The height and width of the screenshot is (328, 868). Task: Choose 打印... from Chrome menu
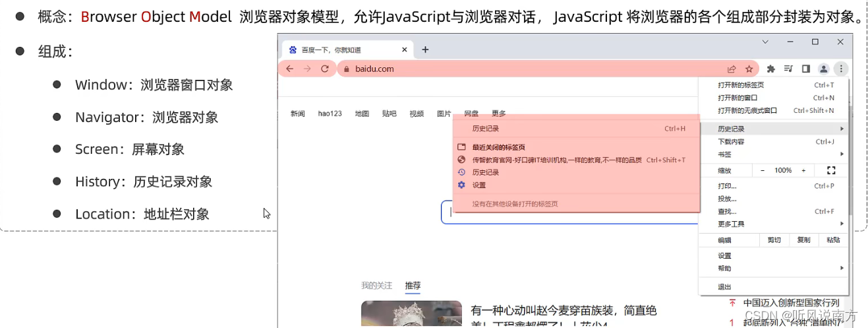[x=774, y=186]
